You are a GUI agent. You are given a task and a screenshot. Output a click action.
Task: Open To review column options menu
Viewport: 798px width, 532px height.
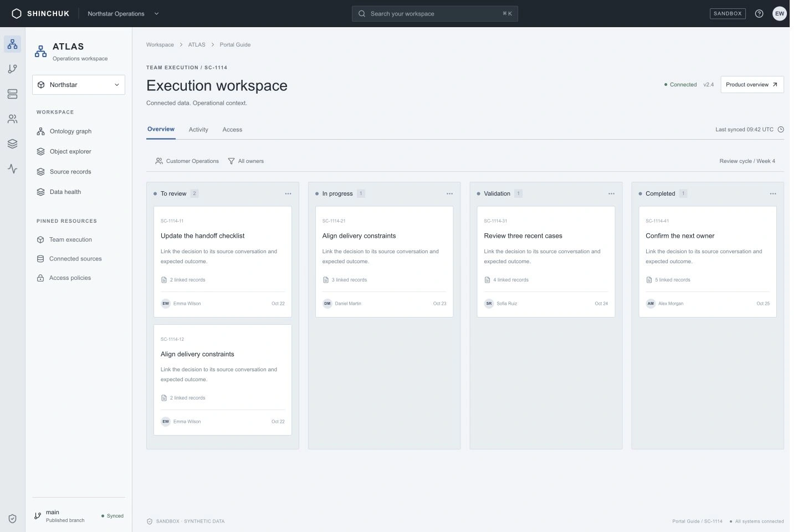pos(288,194)
